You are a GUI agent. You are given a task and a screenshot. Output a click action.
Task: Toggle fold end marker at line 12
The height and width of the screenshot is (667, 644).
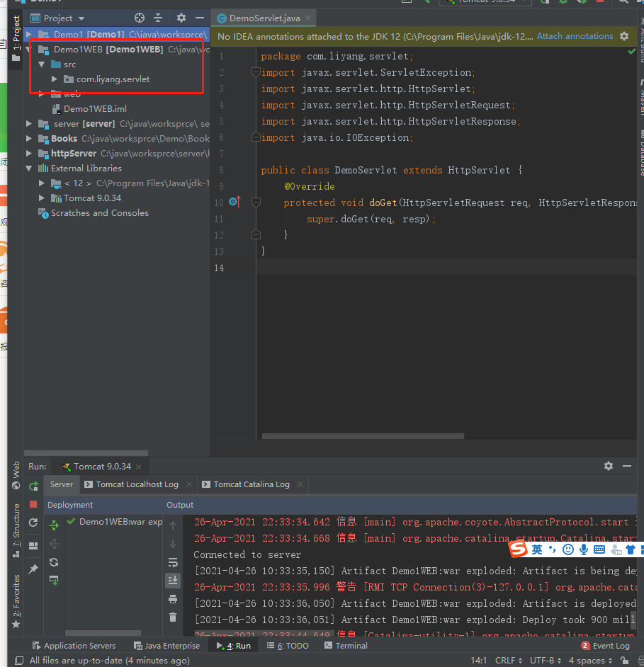[x=256, y=234]
